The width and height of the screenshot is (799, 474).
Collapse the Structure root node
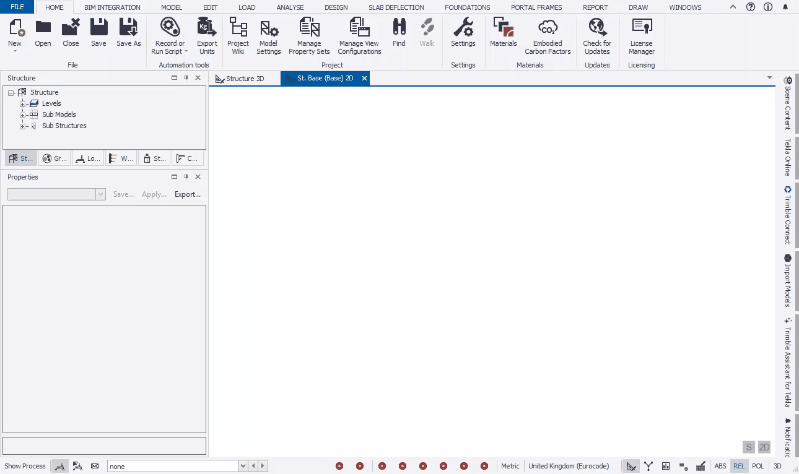(x=11, y=93)
